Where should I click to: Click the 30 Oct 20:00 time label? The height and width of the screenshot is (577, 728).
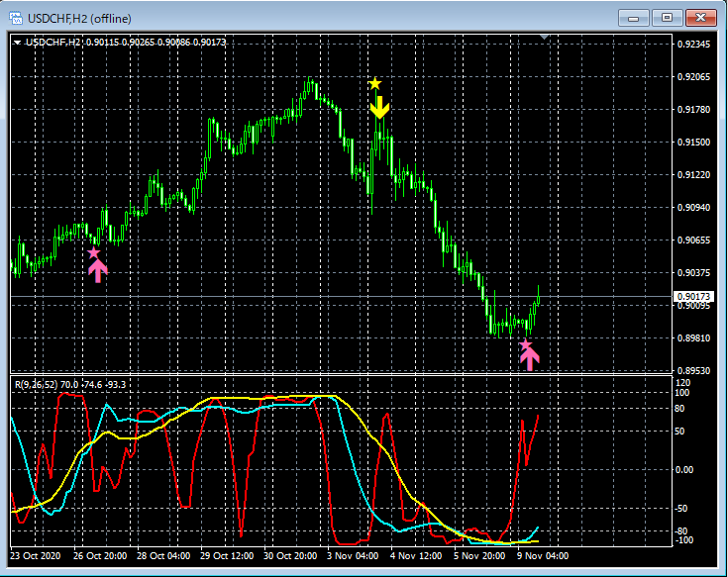(290, 555)
